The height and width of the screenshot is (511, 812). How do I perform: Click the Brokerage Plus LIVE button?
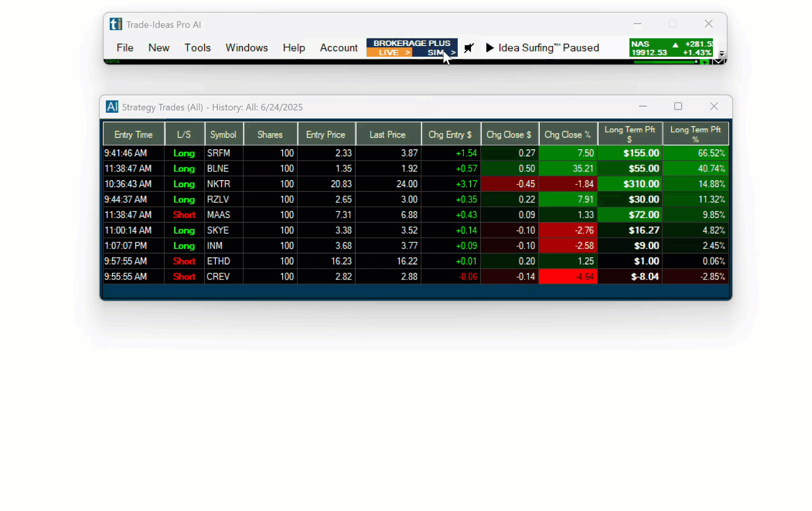click(389, 53)
